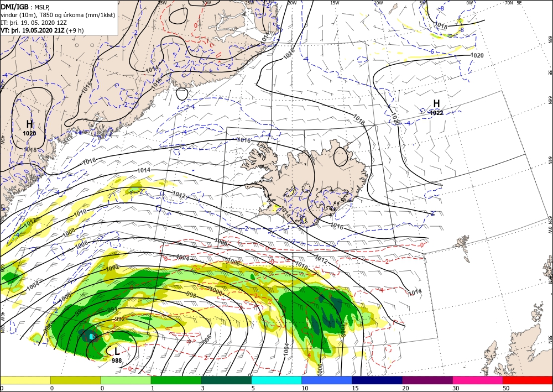Click the cyan legend swatch above 5
This screenshot has width=553, height=392.
(x=276, y=380)
